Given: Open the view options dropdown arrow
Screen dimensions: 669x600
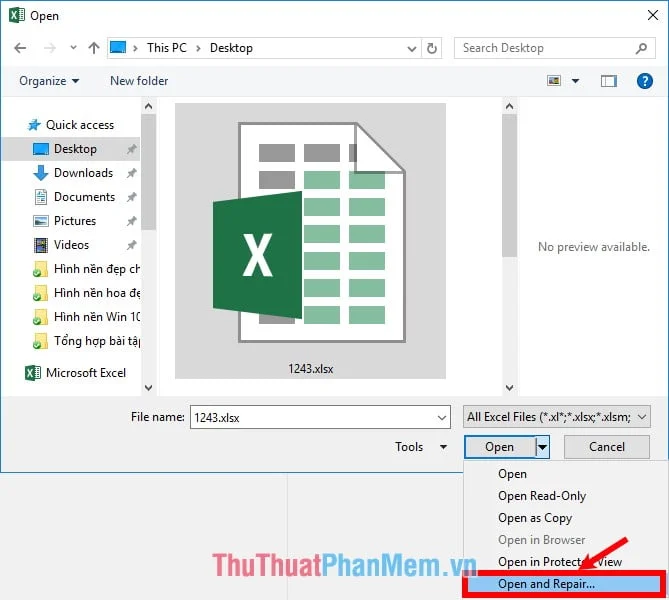Looking at the screenshot, I should point(576,81).
